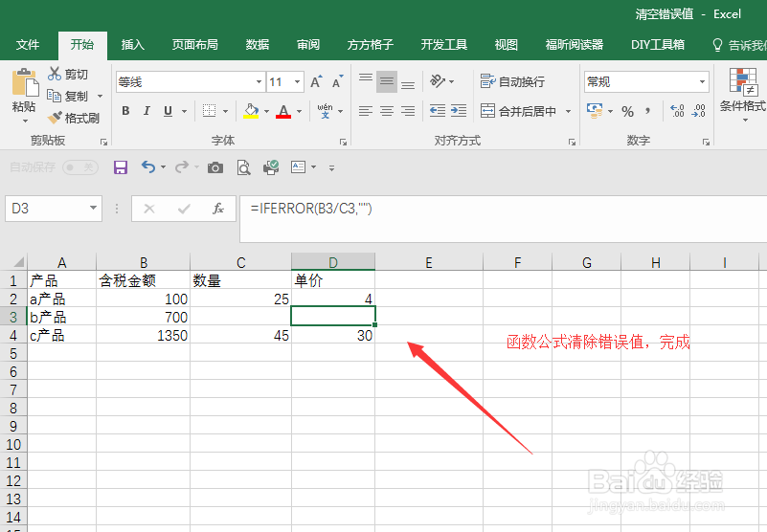Decrease font size with small A
Viewport: 767px width, 532px height.
337,81
